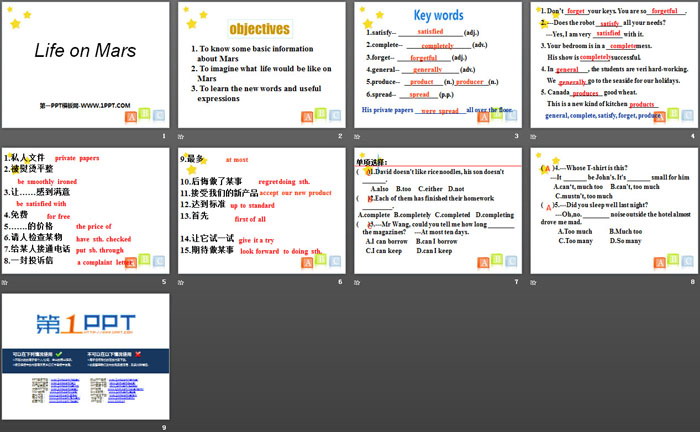Click the animation star icon under slide 3

point(357,136)
